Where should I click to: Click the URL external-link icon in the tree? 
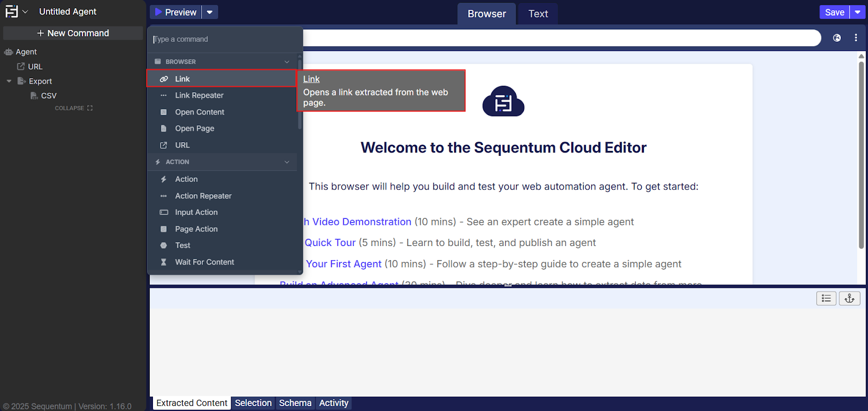pos(21,66)
